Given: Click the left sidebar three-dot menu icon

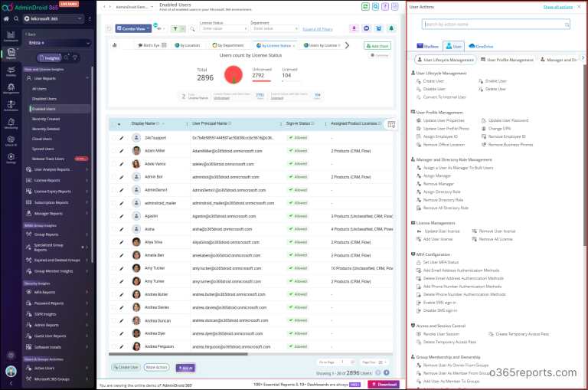Looking at the screenshot, I should (90, 18).
